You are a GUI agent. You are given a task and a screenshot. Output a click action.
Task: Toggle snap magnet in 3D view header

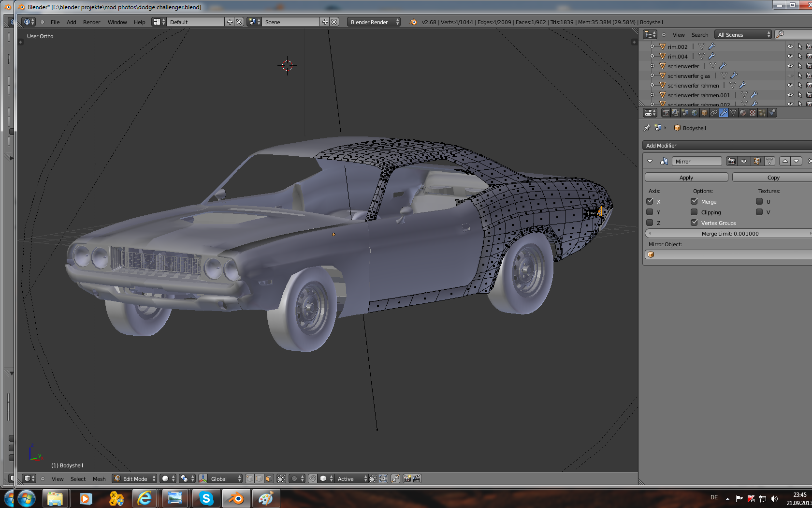[313, 478]
